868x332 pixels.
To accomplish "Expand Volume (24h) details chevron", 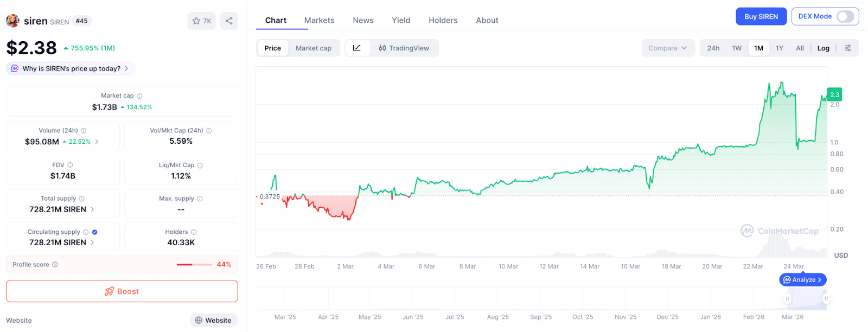I will [97, 142].
